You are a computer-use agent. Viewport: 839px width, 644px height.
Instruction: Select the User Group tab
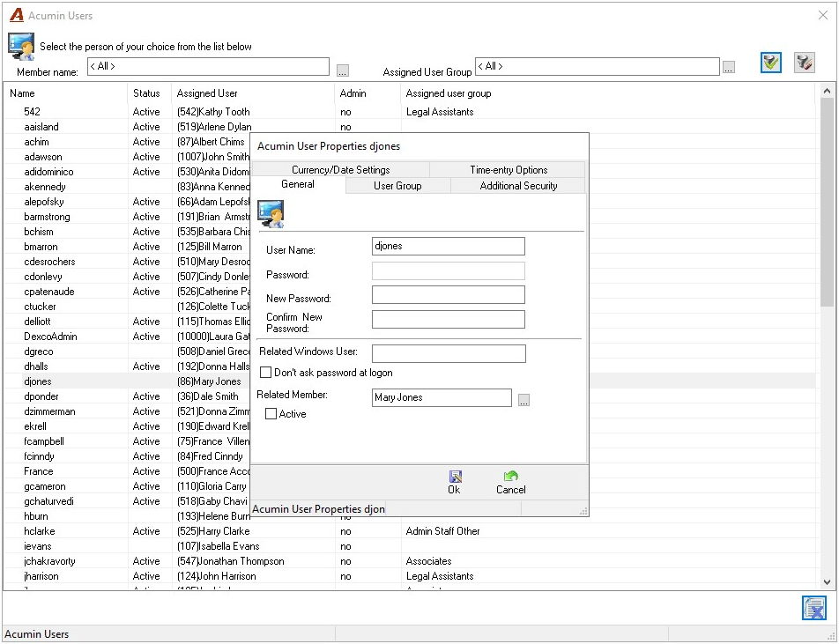397,186
